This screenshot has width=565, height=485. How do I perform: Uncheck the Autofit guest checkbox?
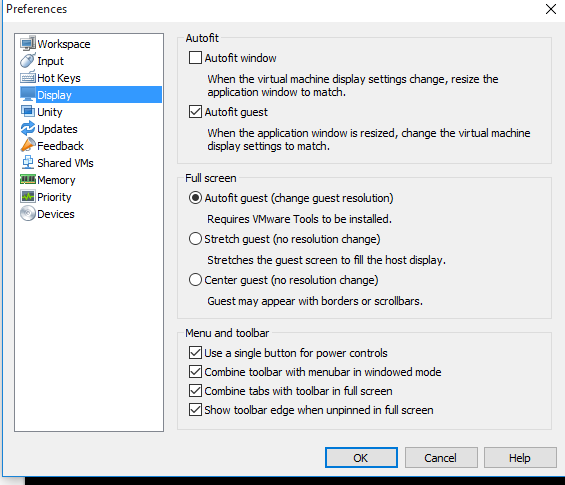tap(195, 112)
